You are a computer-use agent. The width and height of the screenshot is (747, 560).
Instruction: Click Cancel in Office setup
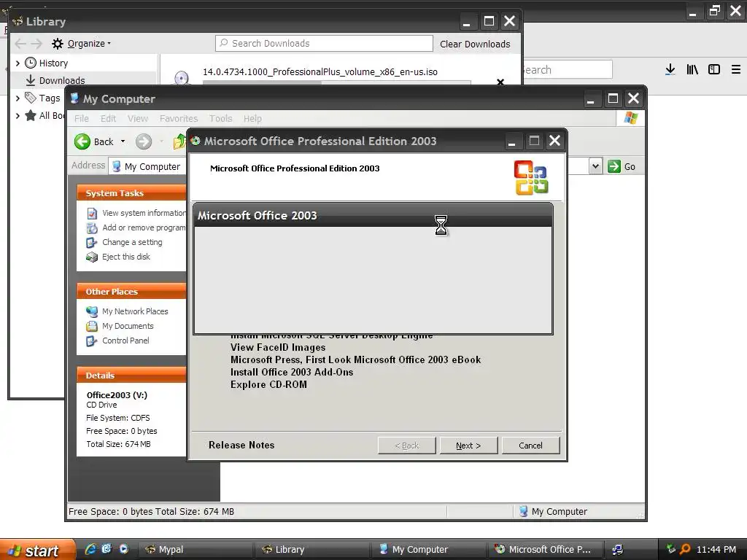pyautogui.click(x=531, y=446)
